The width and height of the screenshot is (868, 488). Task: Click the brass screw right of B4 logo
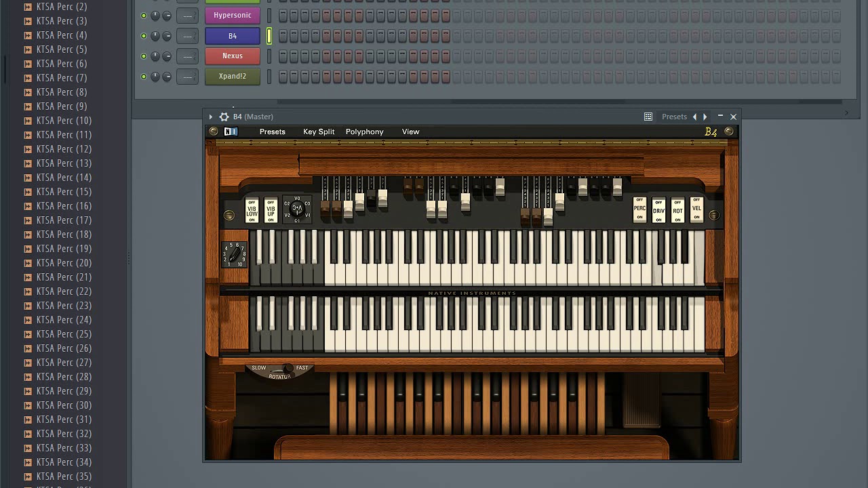(729, 131)
